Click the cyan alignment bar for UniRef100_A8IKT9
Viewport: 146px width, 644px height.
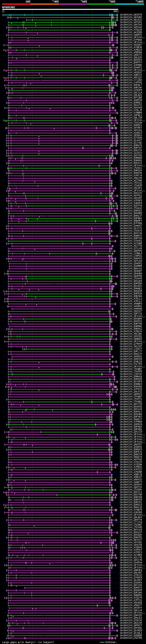click(60, 15)
